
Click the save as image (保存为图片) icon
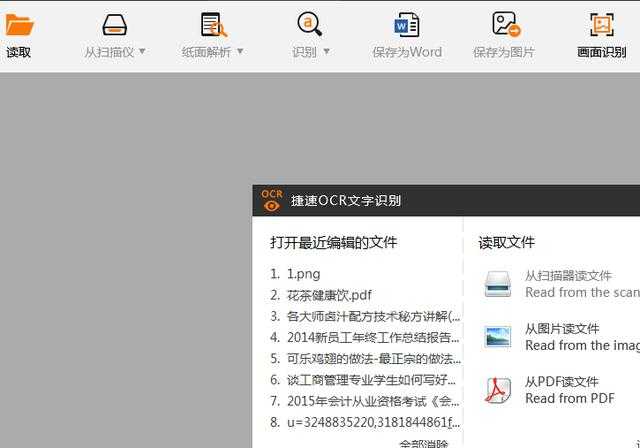[506, 24]
